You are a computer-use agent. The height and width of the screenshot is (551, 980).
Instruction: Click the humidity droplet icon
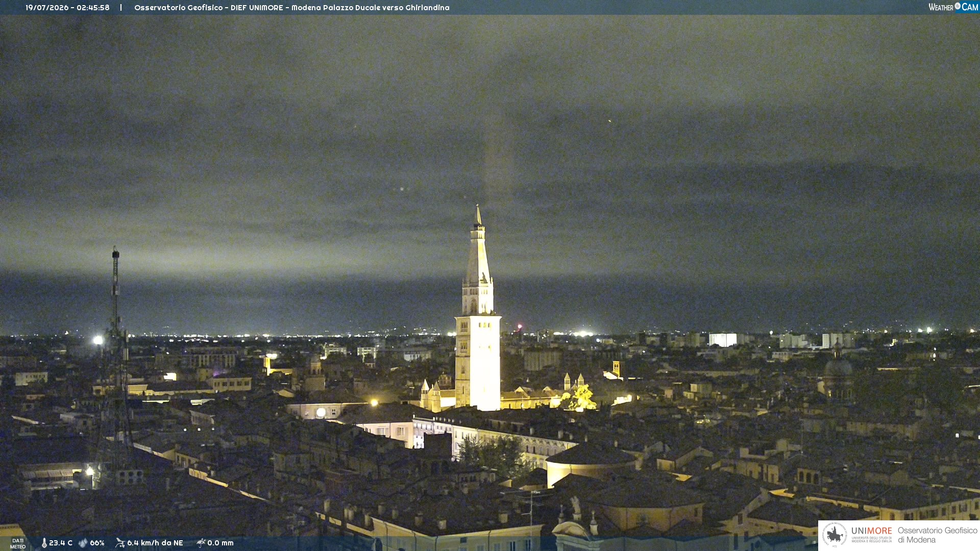click(83, 543)
